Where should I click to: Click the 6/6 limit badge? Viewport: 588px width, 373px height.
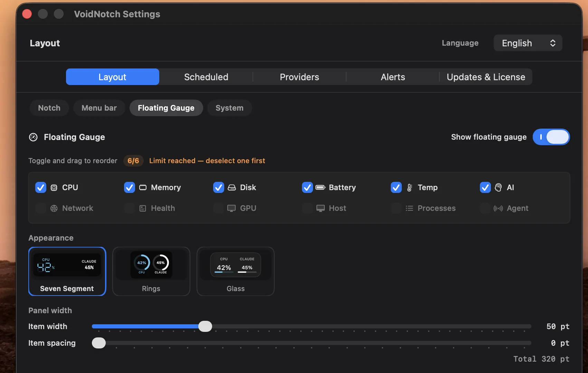click(133, 161)
